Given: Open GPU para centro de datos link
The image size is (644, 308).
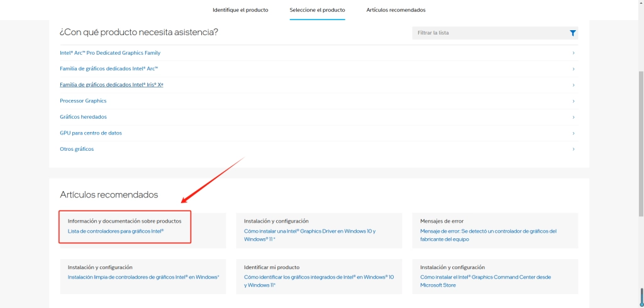Looking at the screenshot, I should [91, 133].
